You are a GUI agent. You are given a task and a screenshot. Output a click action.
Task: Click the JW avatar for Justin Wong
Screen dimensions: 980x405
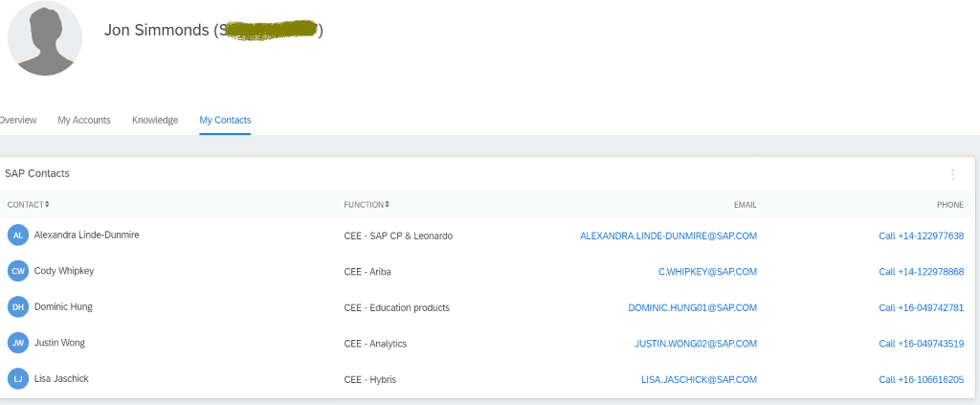(x=18, y=343)
